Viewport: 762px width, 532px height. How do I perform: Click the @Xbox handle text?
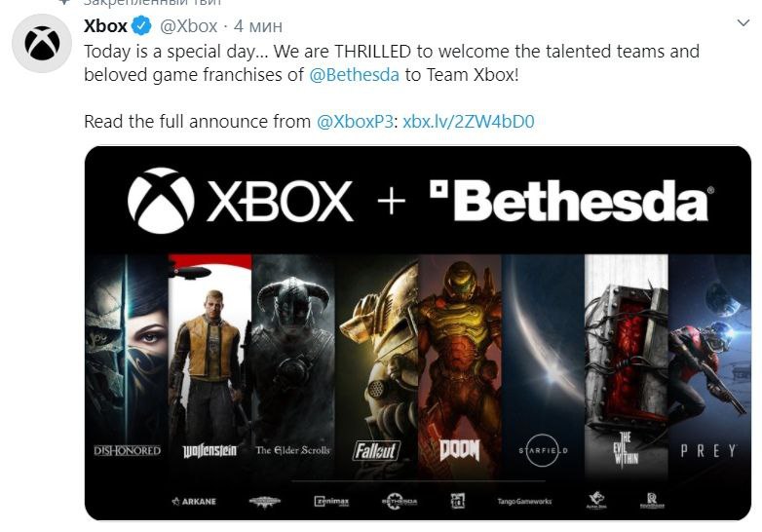click(189, 26)
